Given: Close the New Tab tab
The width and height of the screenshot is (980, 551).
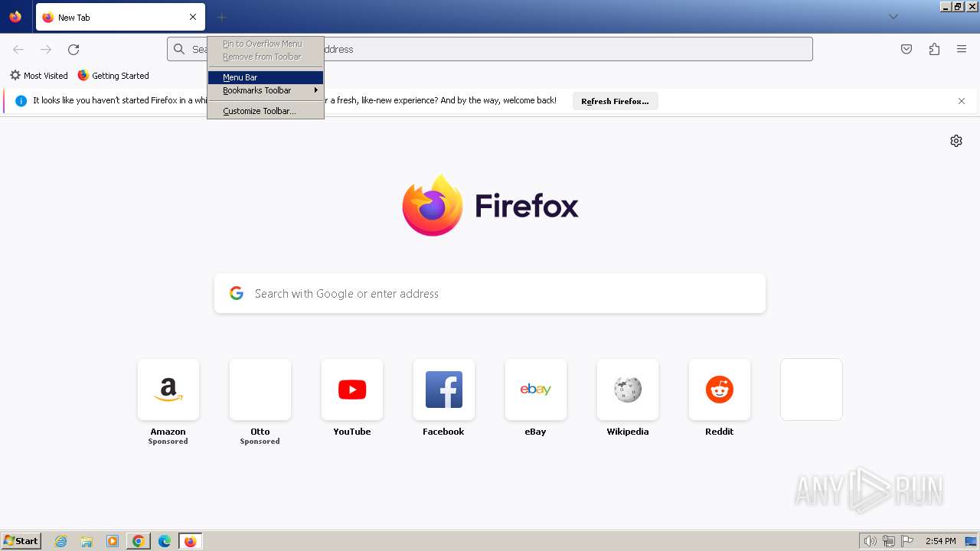Looking at the screenshot, I should pos(193,17).
